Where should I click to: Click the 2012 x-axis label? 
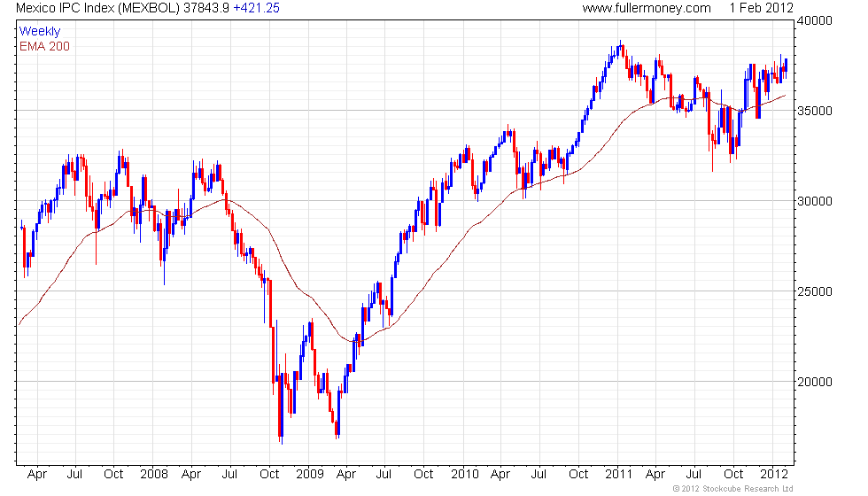pyautogui.click(x=774, y=474)
